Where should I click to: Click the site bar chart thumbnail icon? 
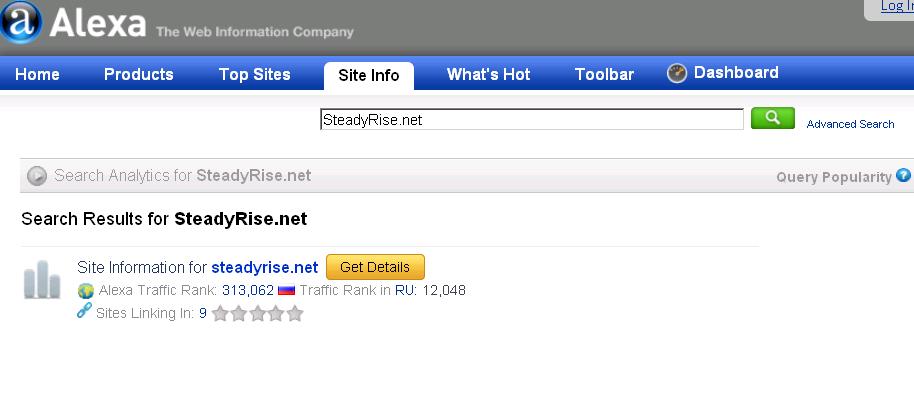(42, 280)
